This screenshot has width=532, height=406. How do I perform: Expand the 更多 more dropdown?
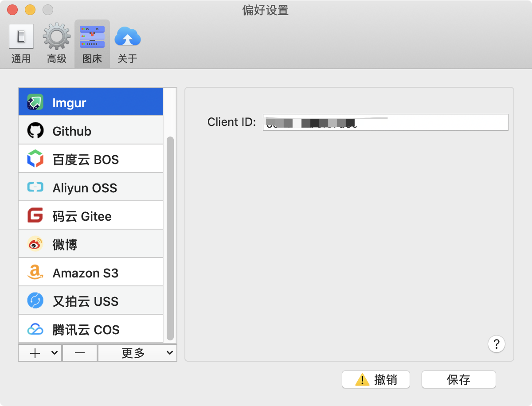point(137,353)
